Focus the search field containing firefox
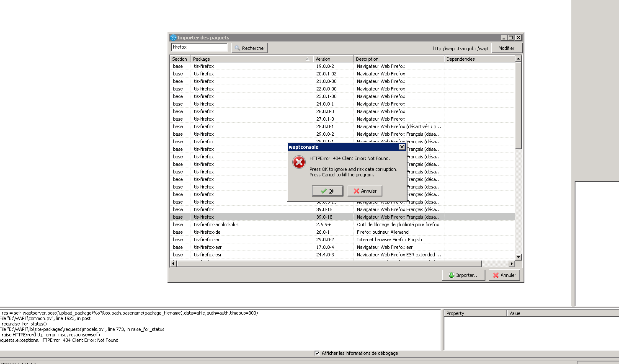 [x=199, y=47]
